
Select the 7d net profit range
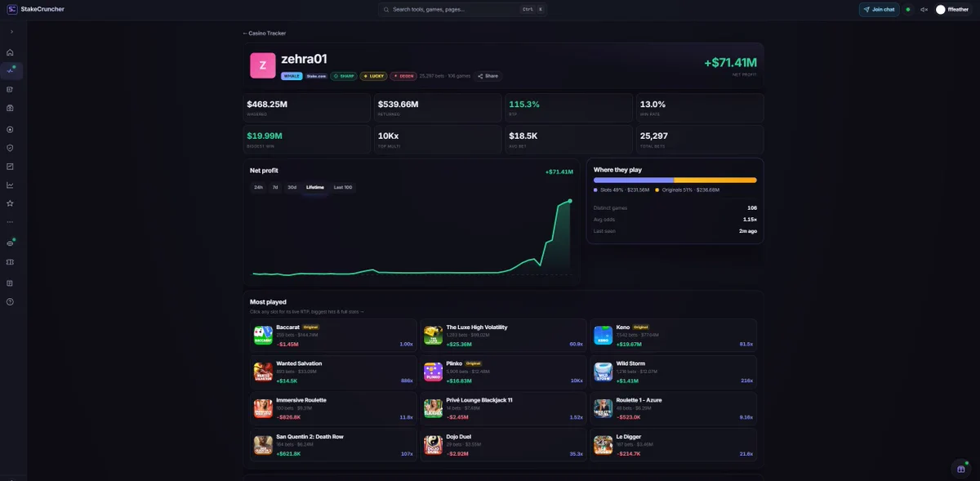click(x=275, y=187)
